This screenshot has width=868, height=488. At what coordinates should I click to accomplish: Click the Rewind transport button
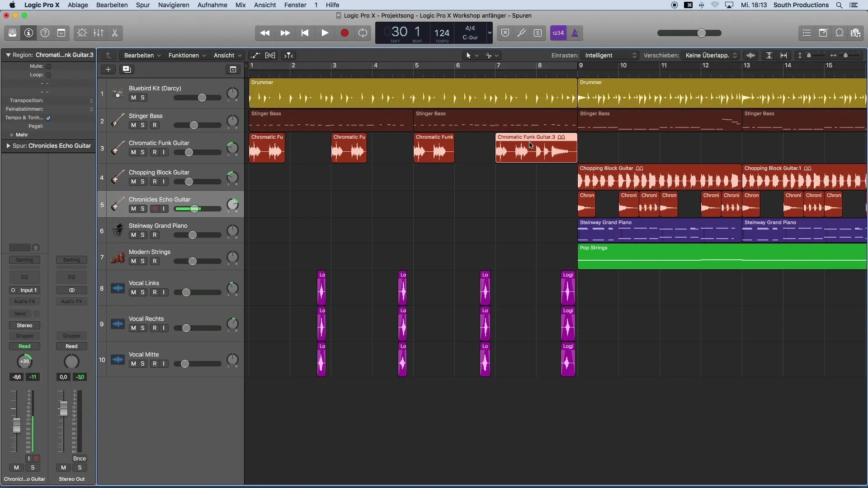pos(265,33)
